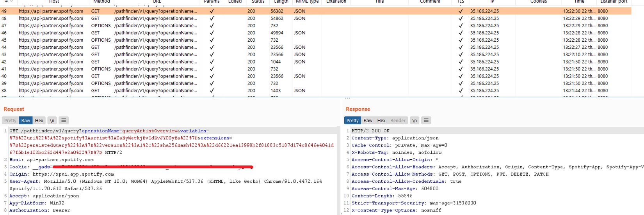Click Content-Type: application/json response header
The height and width of the screenshot is (215, 644).
[395, 138]
